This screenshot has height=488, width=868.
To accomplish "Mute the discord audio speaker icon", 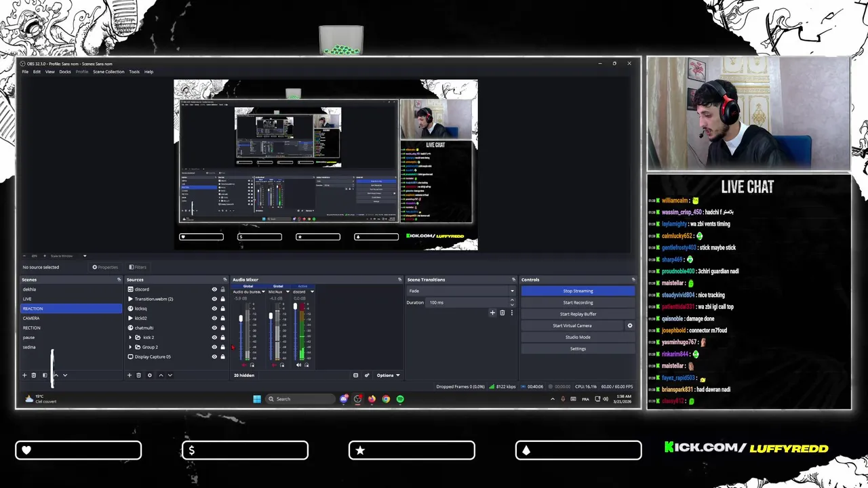I will 298,365.
